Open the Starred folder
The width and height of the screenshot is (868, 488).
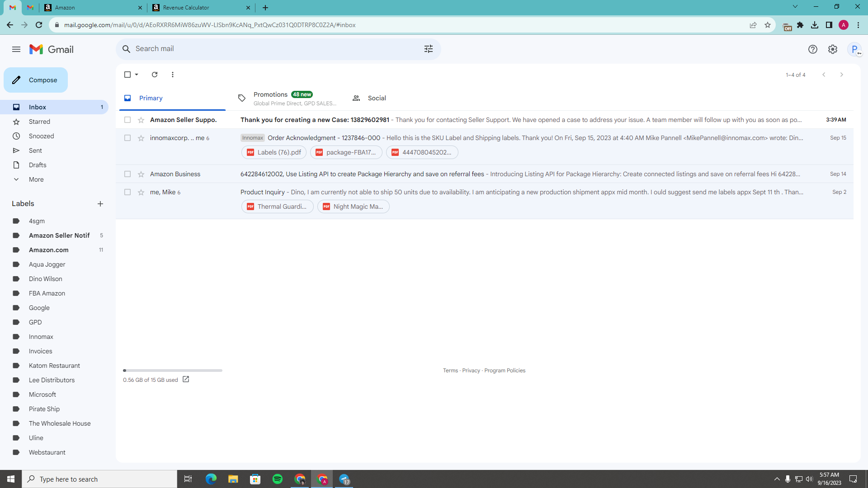(54, 122)
